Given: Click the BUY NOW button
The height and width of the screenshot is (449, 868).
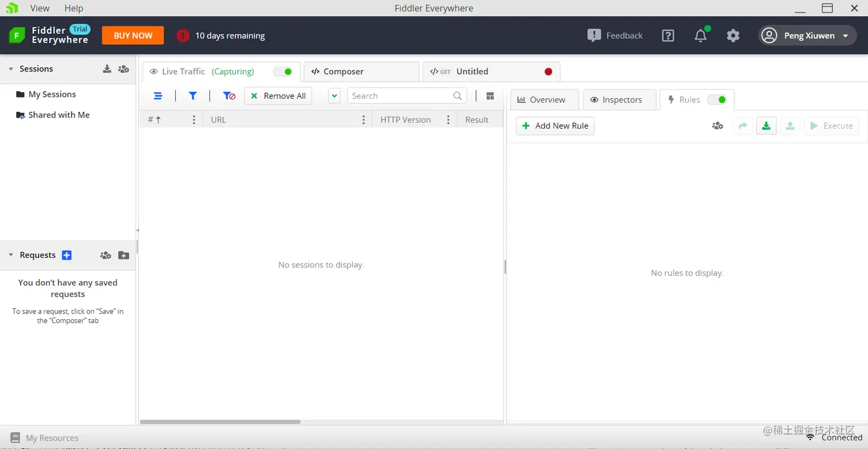Looking at the screenshot, I should click(133, 36).
